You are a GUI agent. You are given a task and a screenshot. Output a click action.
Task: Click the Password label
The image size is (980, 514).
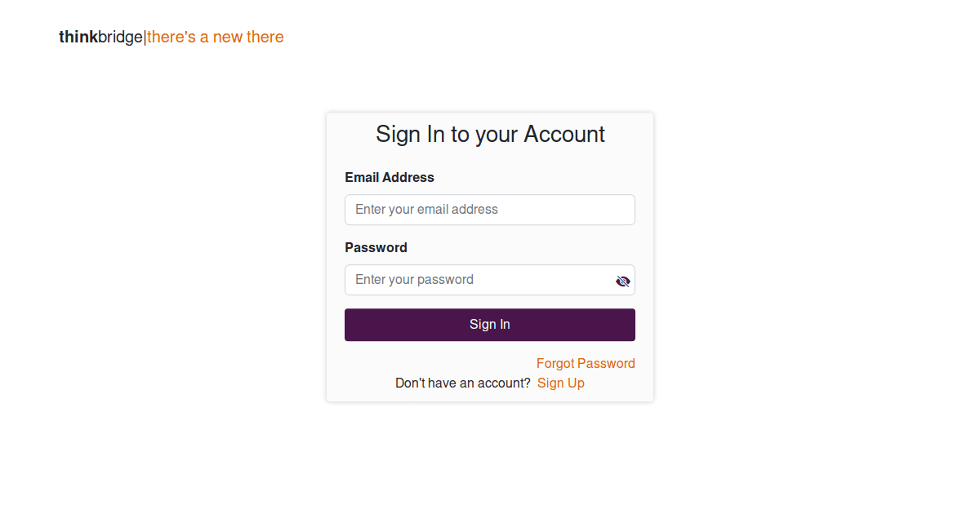click(376, 247)
